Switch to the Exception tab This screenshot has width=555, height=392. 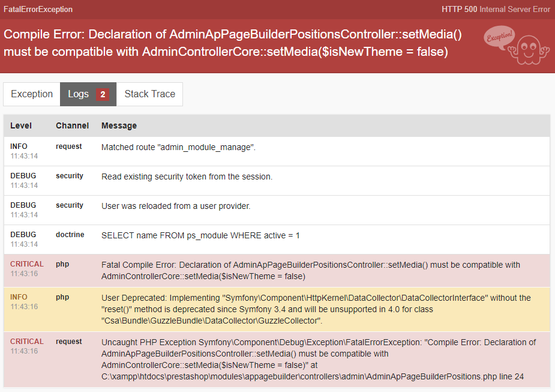point(31,94)
